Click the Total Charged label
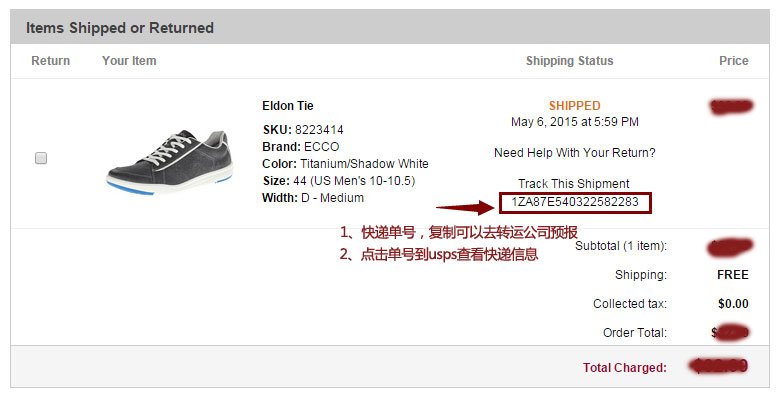The image size is (776, 394). [625, 368]
